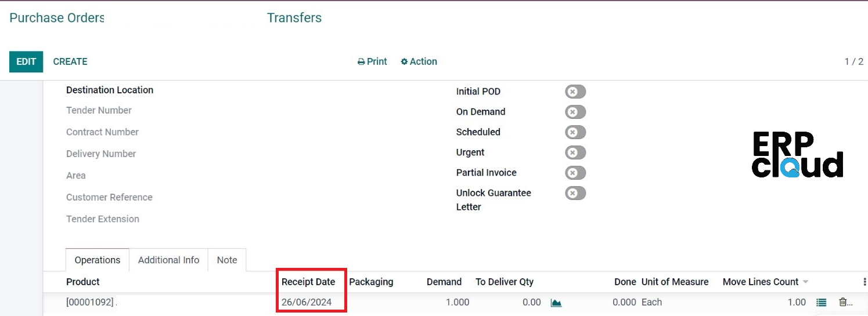Turn on the Urgent switch

(575, 152)
